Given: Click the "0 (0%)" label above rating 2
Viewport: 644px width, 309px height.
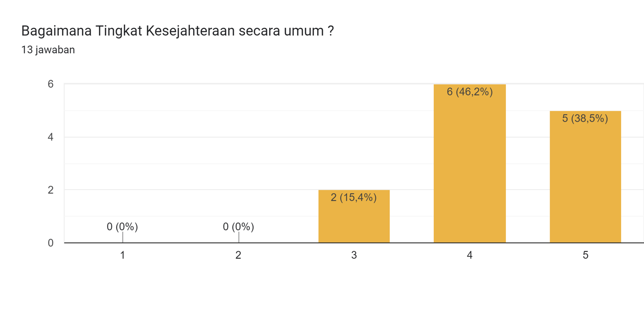Looking at the screenshot, I should 238,227.
